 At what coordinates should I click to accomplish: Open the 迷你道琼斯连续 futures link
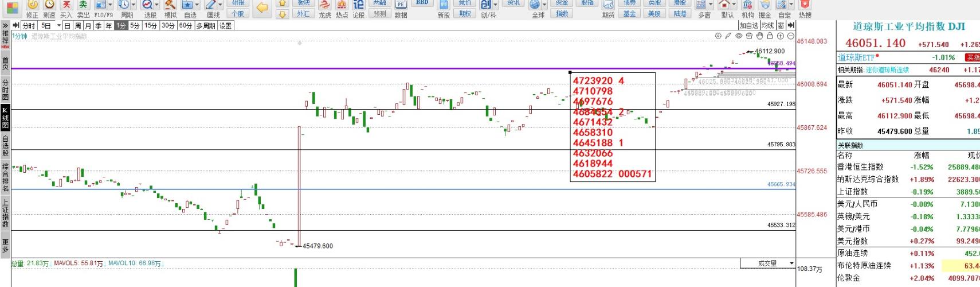click(x=887, y=70)
